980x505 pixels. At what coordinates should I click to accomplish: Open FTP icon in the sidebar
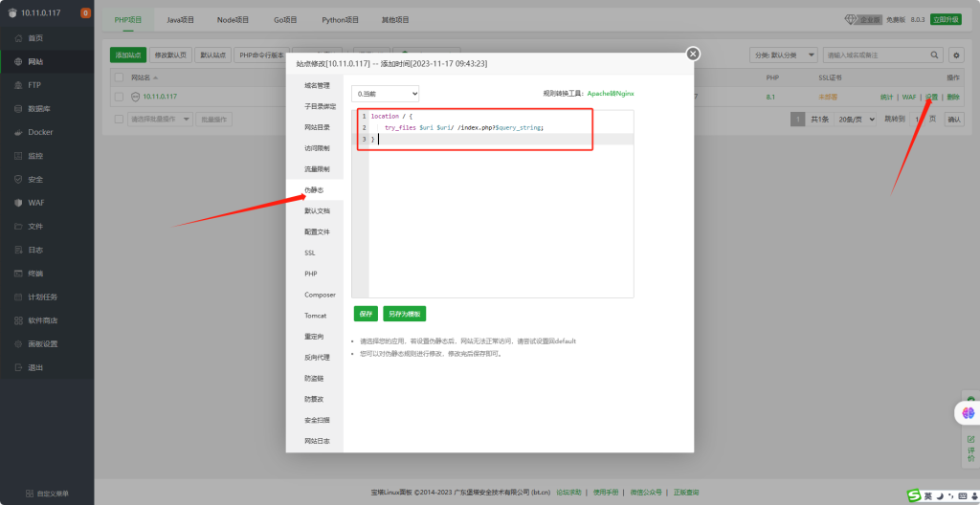(x=18, y=85)
